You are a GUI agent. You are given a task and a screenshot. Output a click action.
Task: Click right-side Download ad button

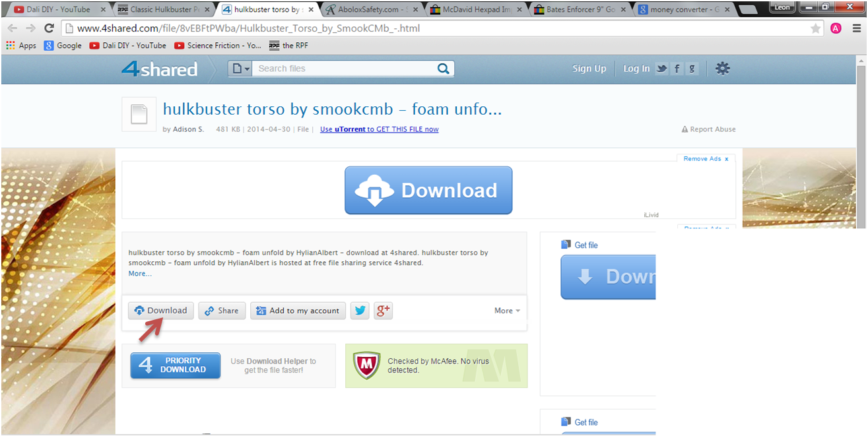608,277
